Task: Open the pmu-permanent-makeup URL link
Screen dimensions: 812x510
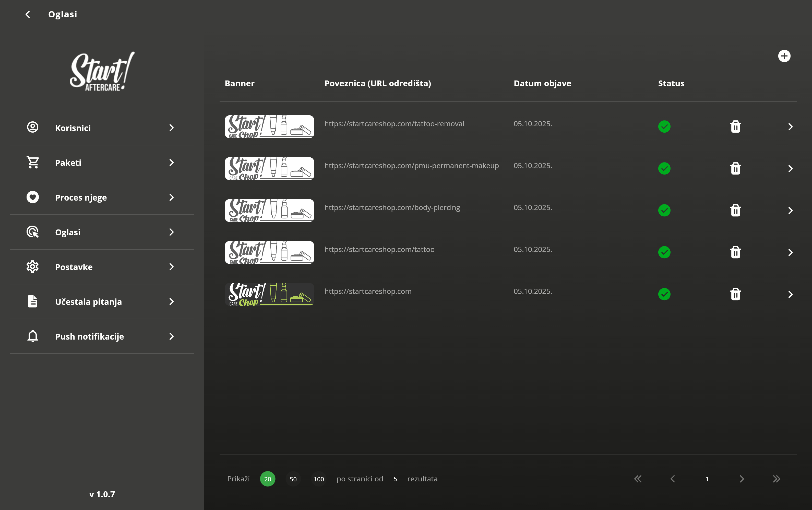Action: [x=411, y=166]
